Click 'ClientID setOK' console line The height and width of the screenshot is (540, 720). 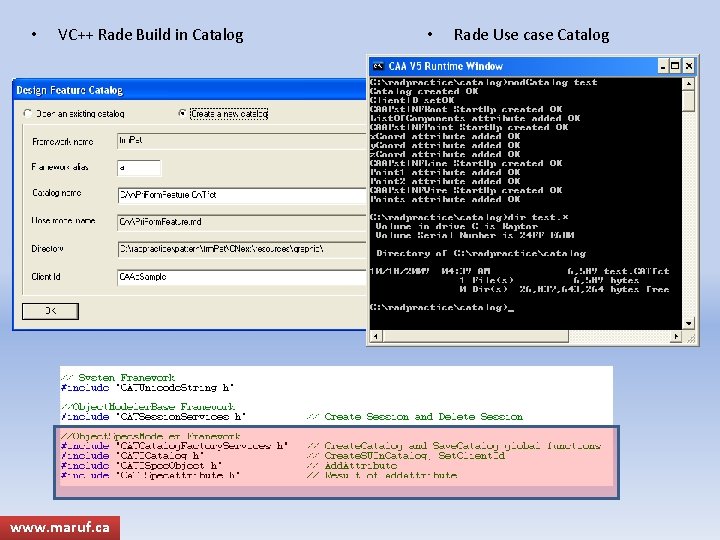[412, 100]
